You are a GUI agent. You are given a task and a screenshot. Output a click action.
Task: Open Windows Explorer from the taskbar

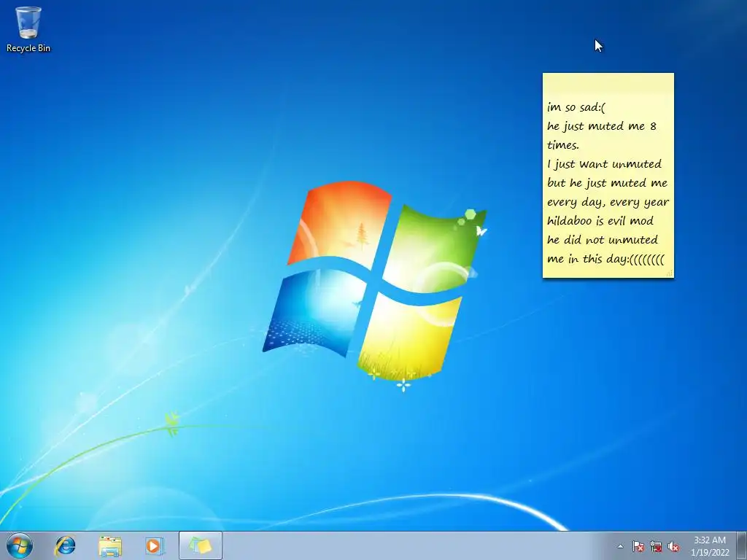point(110,545)
